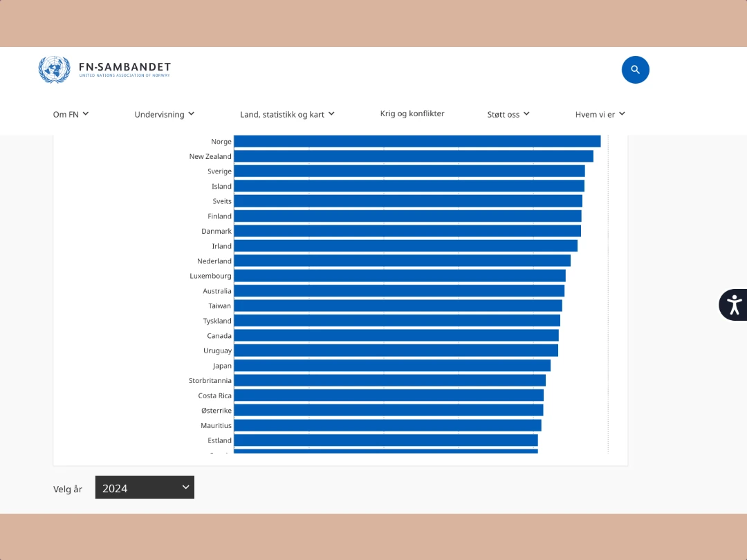This screenshot has height=560, width=747.
Task: Open Land, statistikk og kart menu
Action: click(x=287, y=114)
